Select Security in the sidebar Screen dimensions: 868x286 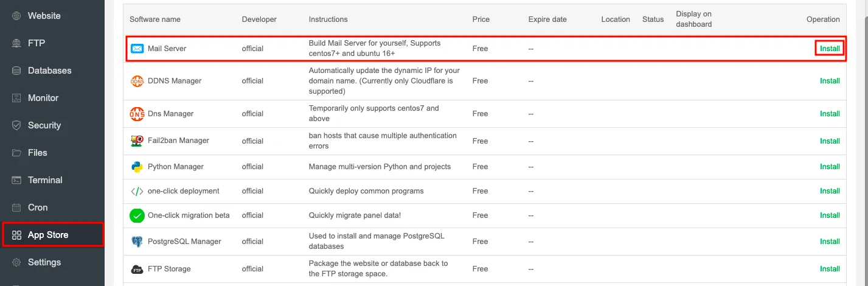point(44,125)
